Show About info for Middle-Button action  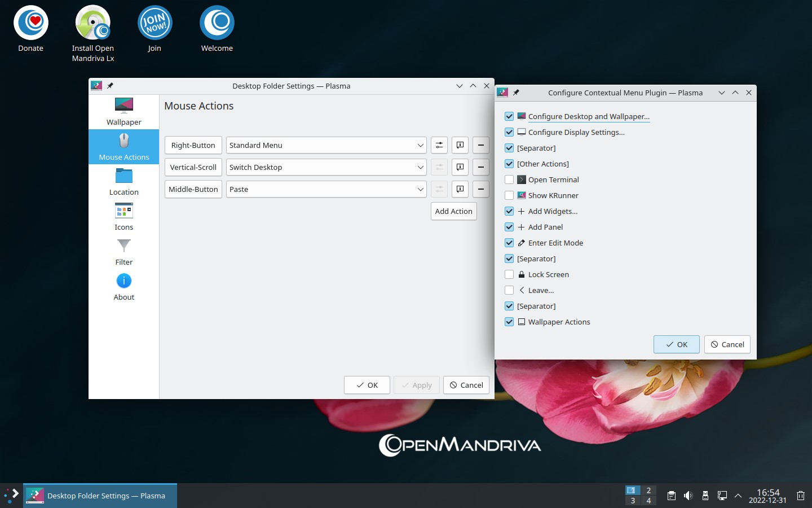pyautogui.click(x=460, y=189)
